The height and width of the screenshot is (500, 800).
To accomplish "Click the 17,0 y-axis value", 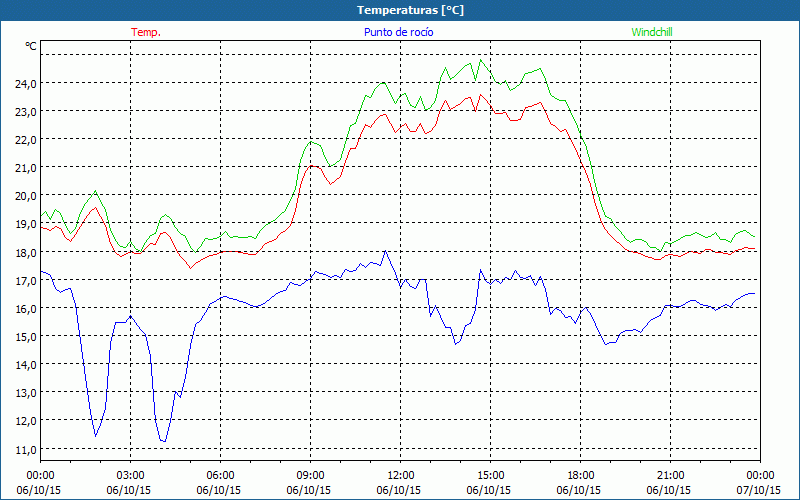I will point(26,281).
